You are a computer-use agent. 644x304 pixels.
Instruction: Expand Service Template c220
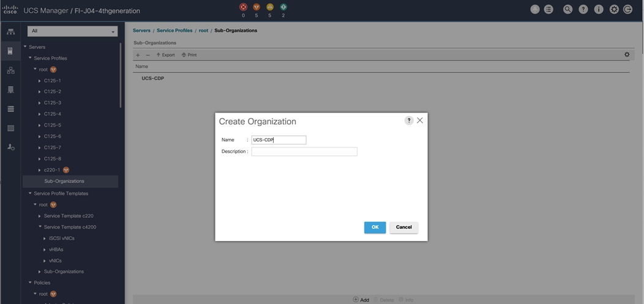point(39,216)
